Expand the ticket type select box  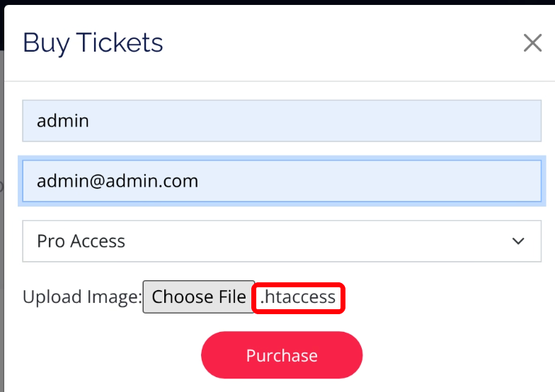[282, 241]
